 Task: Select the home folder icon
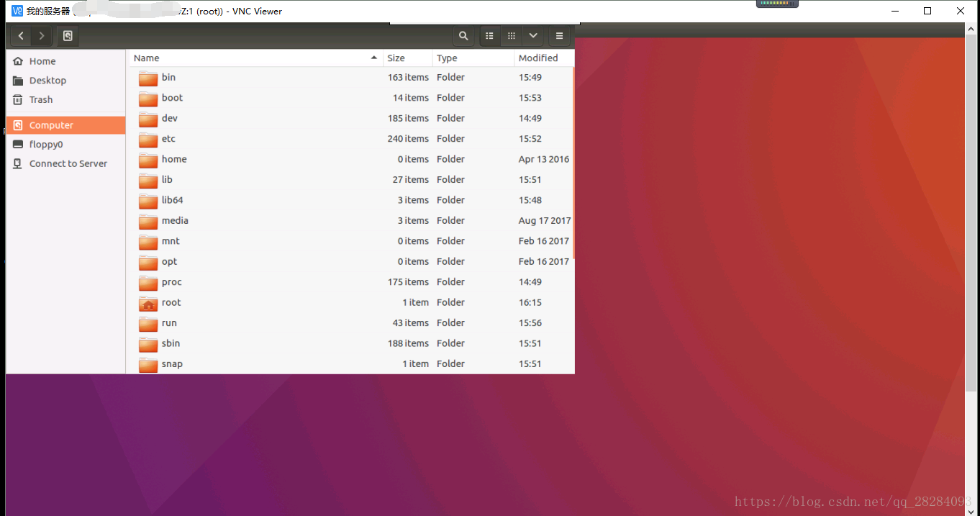click(x=148, y=160)
